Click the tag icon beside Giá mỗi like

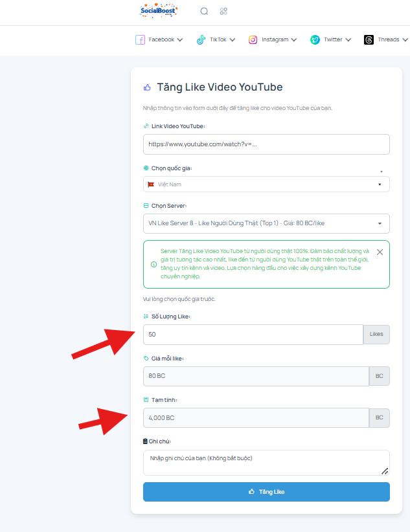point(146,359)
